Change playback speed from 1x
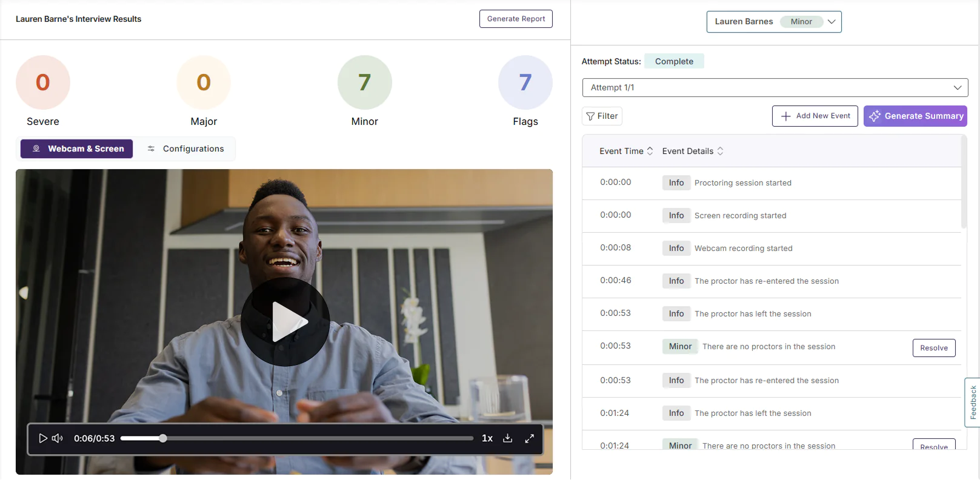 487,438
